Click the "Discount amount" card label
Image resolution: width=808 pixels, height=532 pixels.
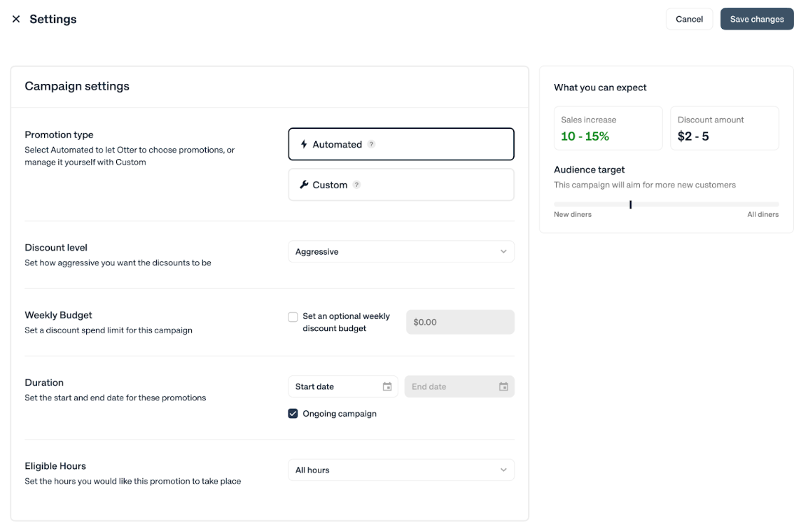coord(711,120)
